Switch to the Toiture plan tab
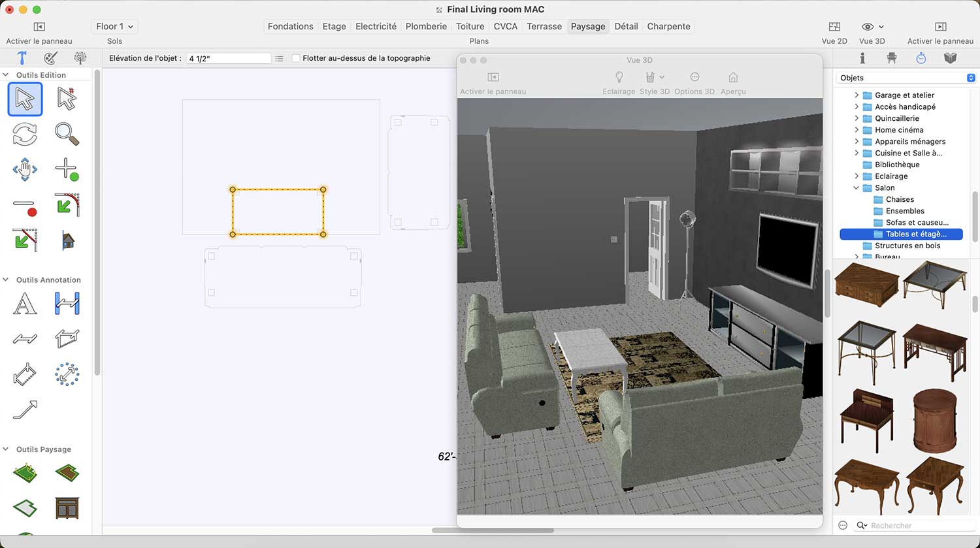 [470, 26]
